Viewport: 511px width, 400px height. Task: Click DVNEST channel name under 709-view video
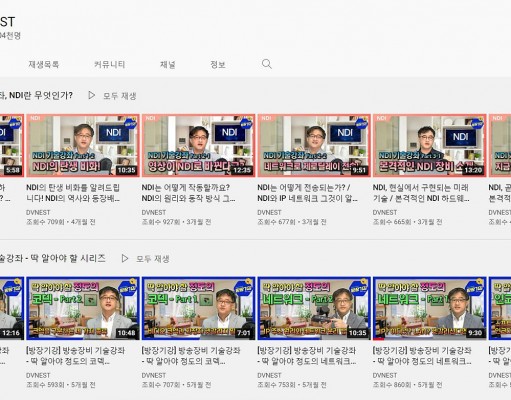38,212
